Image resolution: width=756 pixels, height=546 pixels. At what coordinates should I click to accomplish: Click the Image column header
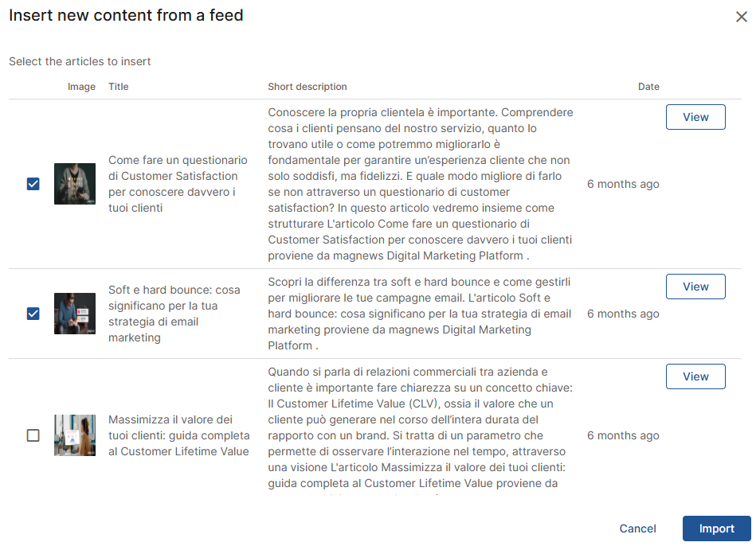pyautogui.click(x=81, y=87)
